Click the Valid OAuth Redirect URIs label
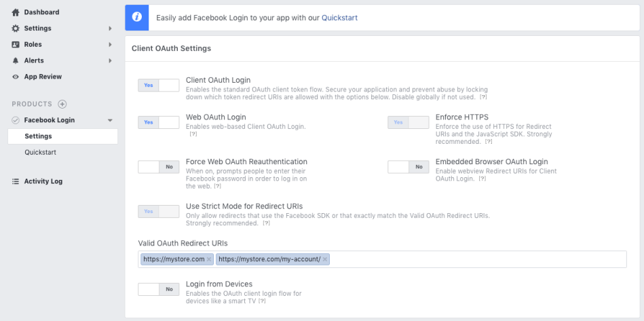 (183, 244)
